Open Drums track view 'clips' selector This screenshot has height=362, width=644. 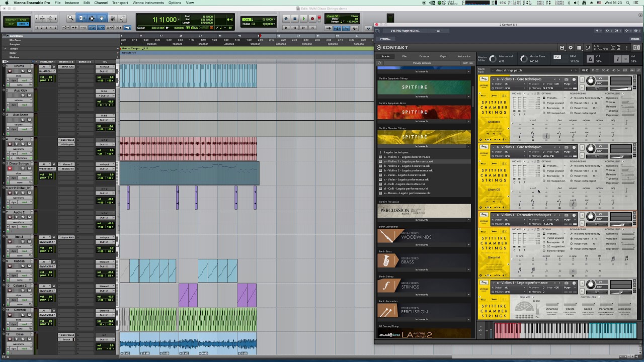19,76
